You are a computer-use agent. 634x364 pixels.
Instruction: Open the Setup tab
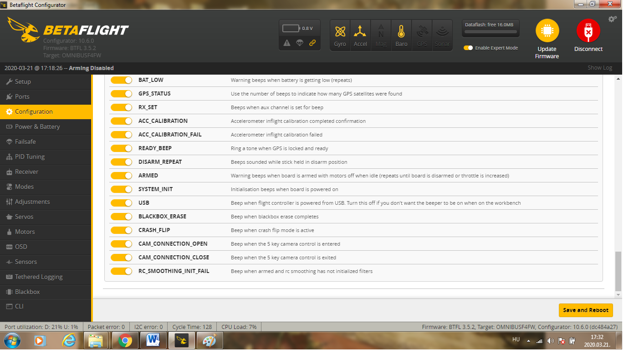click(x=46, y=81)
